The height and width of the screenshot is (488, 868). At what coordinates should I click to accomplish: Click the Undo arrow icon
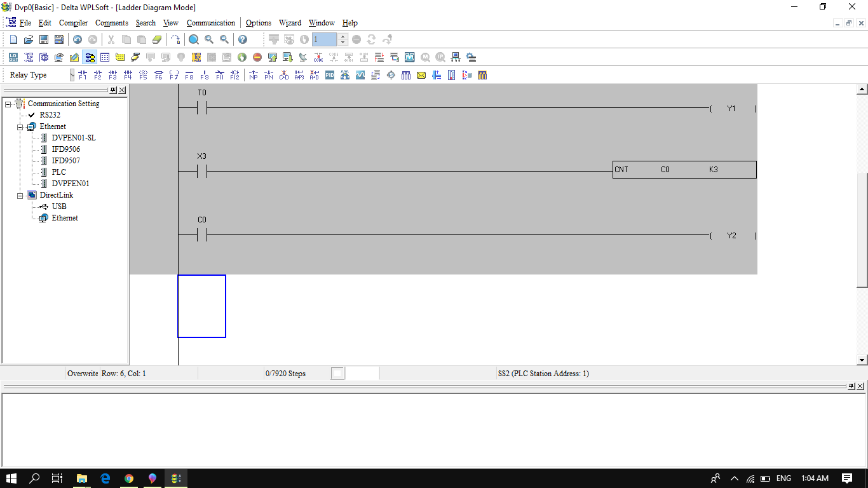tap(78, 39)
